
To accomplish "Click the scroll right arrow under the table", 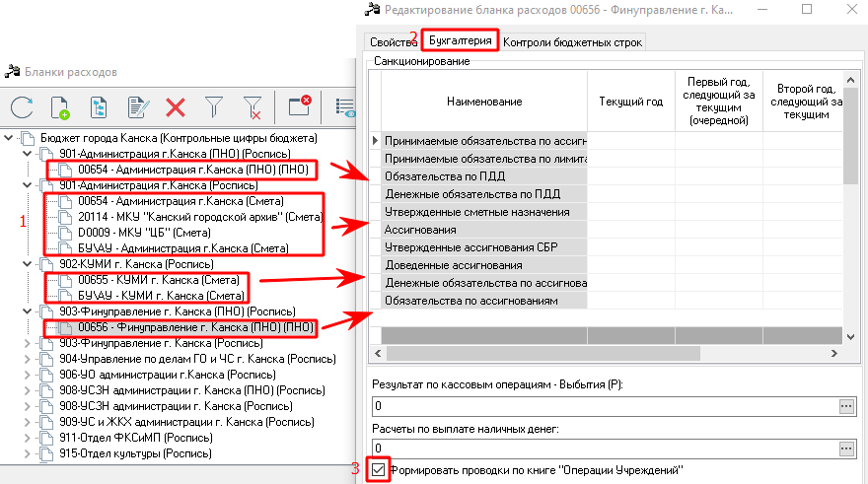I will (x=833, y=353).
